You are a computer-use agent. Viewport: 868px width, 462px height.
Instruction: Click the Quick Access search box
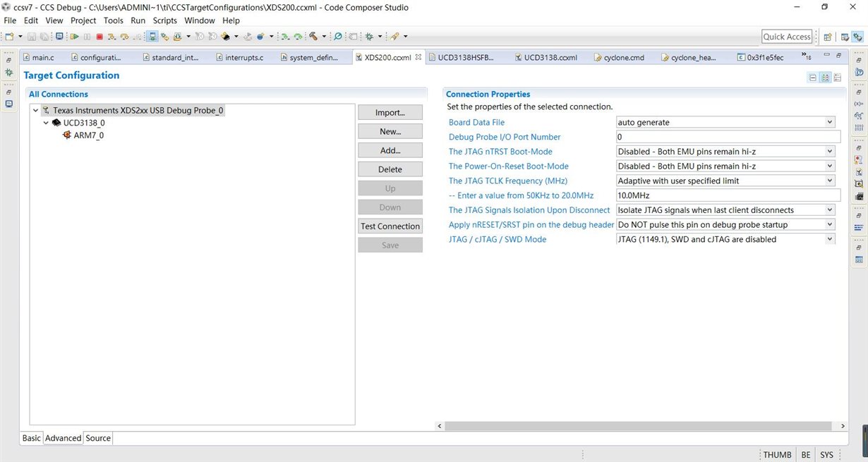(x=787, y=37)
